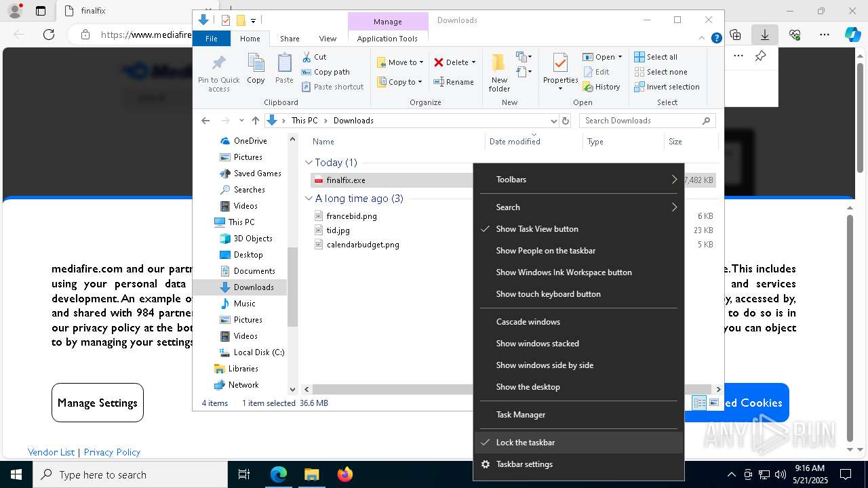Refresh the Downloads folder view
This screenshot has width=868, height=488.
click(566, 121)
